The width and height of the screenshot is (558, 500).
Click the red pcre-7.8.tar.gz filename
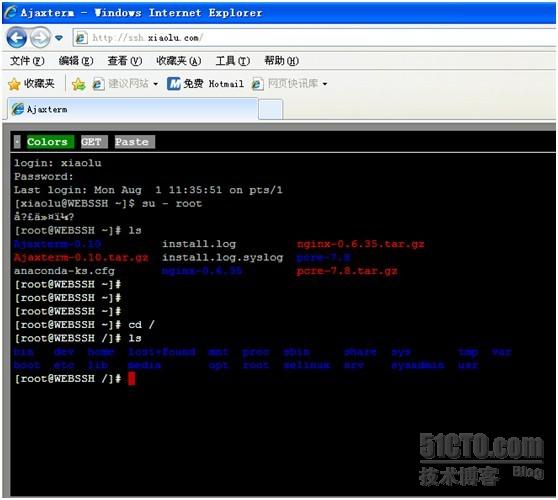tap(347, 271)
